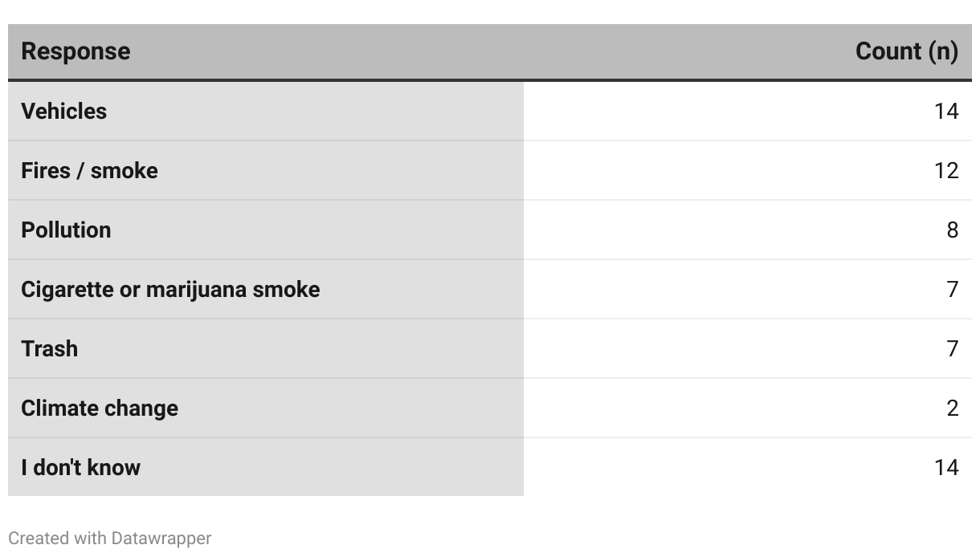The width and height of the screenshot is (980, 557).
Task: Click the word Datawrapper in the footer
Action: [x=161, y=538]
